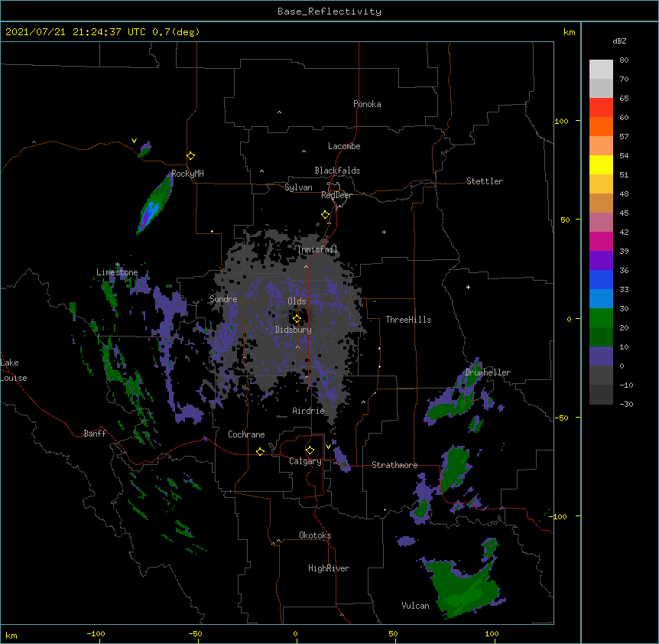The width and height of the screenshot is (659, 644).
Task: Click the dBZ legend heading
Action: click(x=619, y=41)
